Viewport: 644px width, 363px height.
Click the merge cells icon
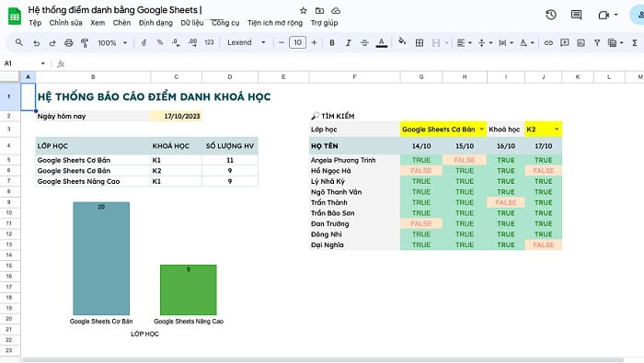[x=436, y=42]
